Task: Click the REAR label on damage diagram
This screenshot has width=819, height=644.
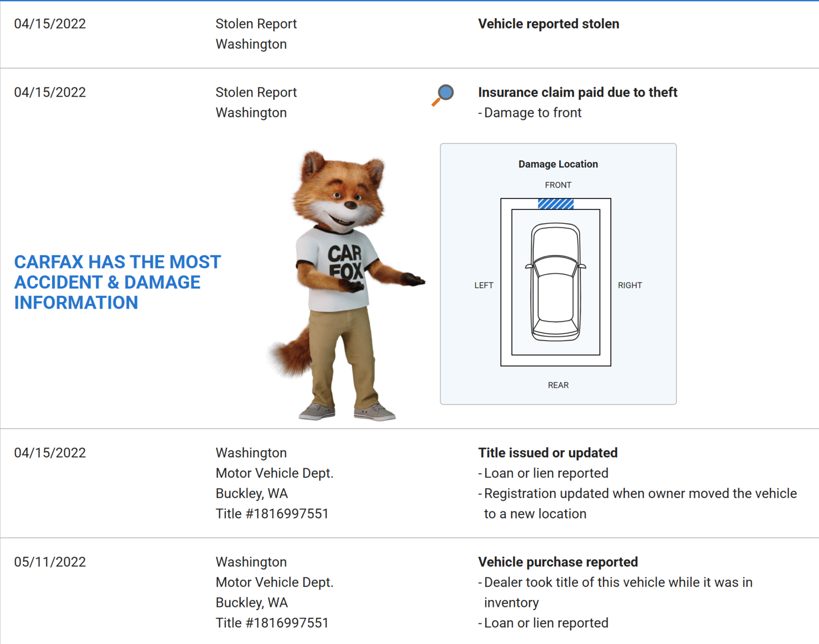Action: coord(558,385)
